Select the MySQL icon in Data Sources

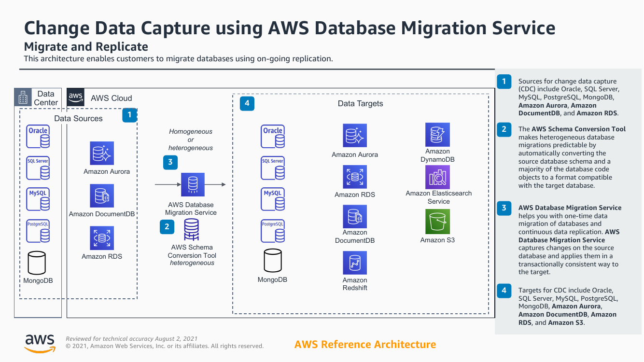tap(38, 199)
